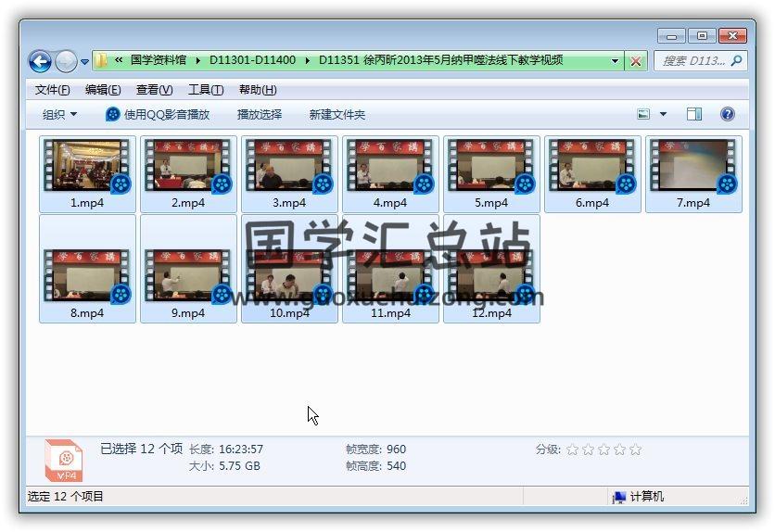Expand the address bar history dropdown

click(x=615, y=61)
